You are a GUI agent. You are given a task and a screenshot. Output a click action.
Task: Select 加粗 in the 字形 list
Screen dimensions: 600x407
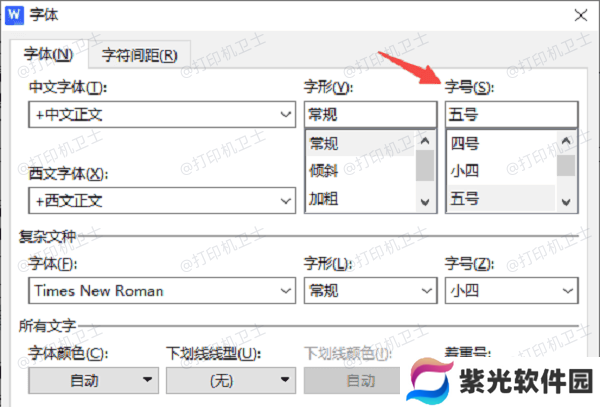tap(361, 199)
